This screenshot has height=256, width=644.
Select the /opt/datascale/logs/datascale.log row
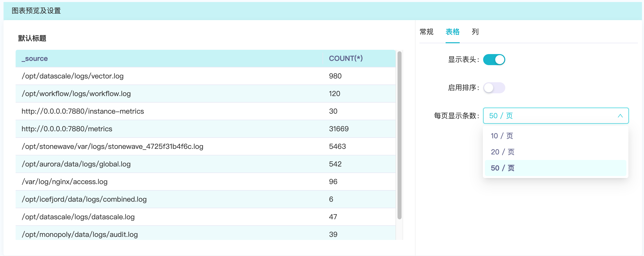pos(205,217)
